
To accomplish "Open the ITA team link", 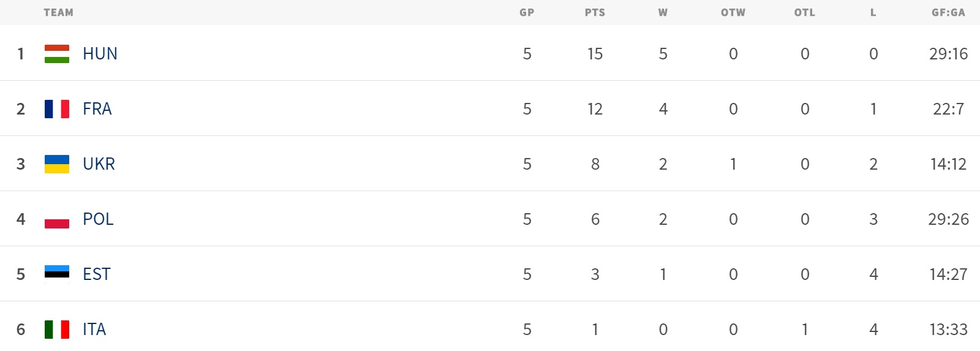I will pos(94,330).
